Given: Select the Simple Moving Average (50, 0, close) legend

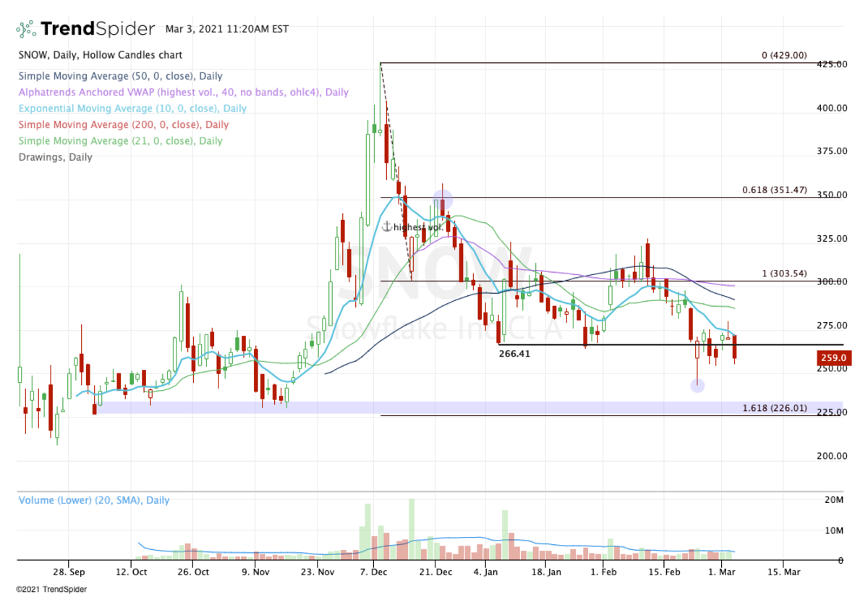Looking at the screenshot, I should [x=121, y=76].
